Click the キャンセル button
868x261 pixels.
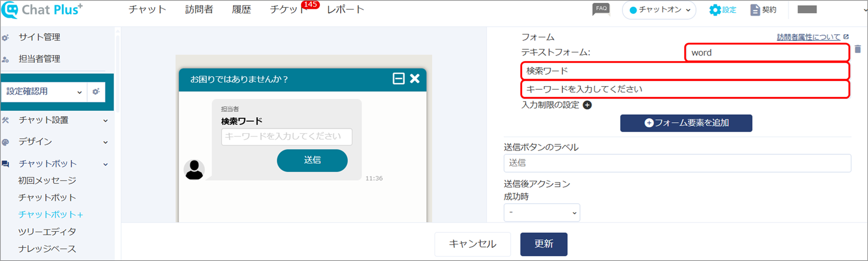[x=473, y=244]
